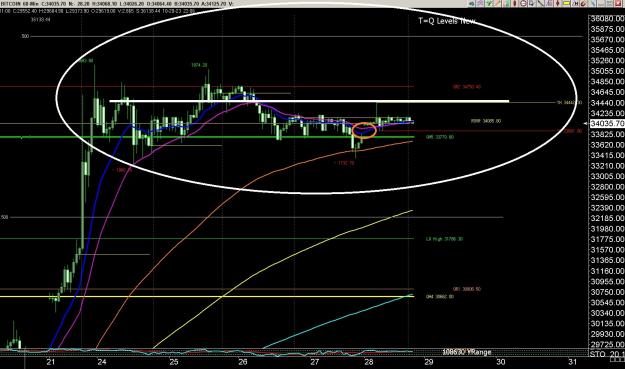Click the T=Q Levels New chart text

tap(447, 21)
